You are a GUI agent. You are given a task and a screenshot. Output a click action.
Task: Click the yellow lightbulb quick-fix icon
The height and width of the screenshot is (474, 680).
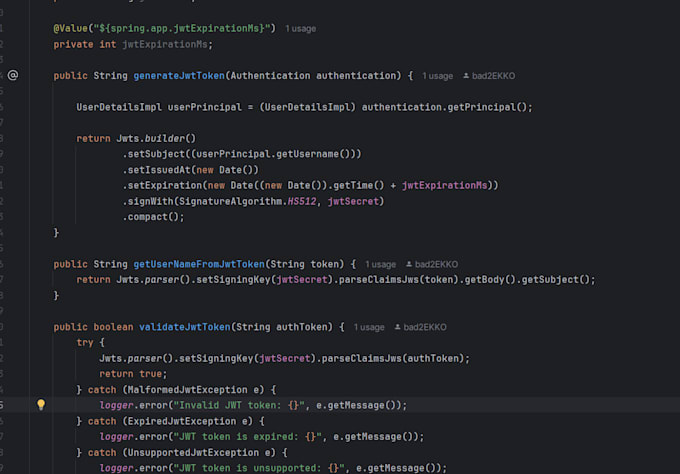(41, 405)
